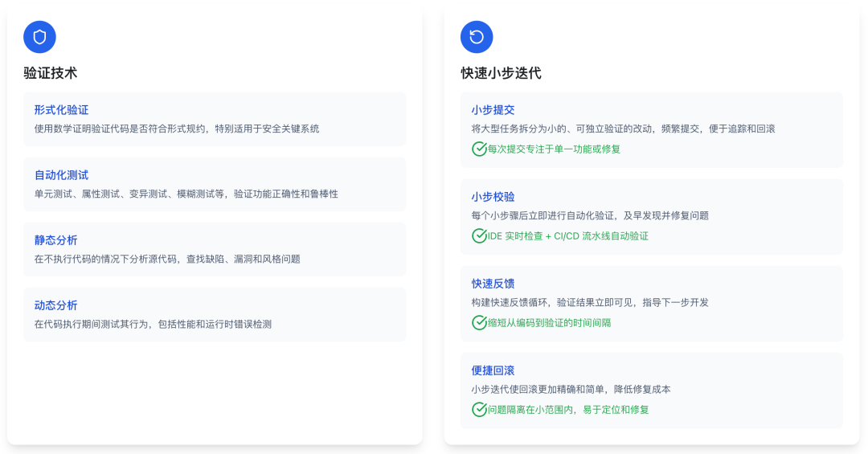Click the green check icon beside 缩短从编码到验证的时间间隔
This screenshot has width=868, height=454.
click(x=479, y=323)
